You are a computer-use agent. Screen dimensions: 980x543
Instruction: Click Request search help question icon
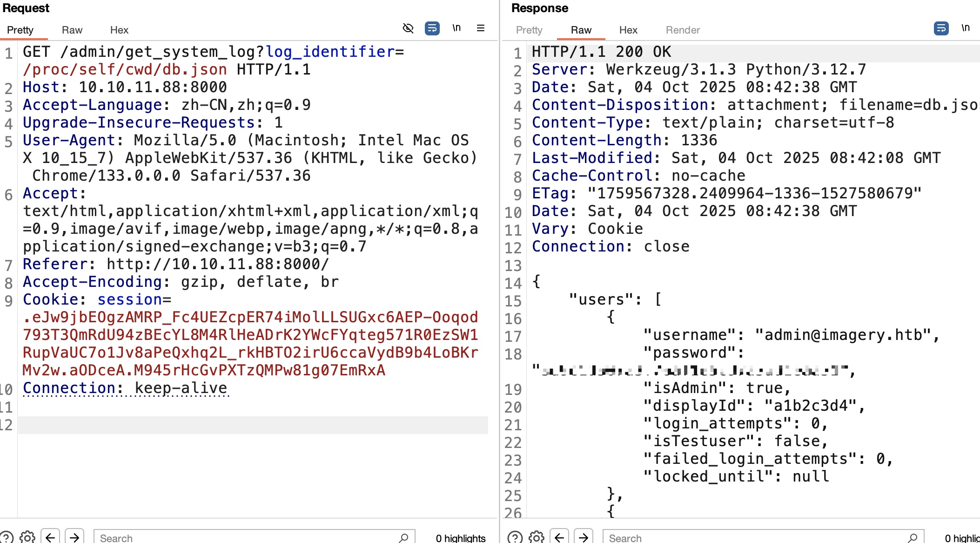tap(6, 537)
